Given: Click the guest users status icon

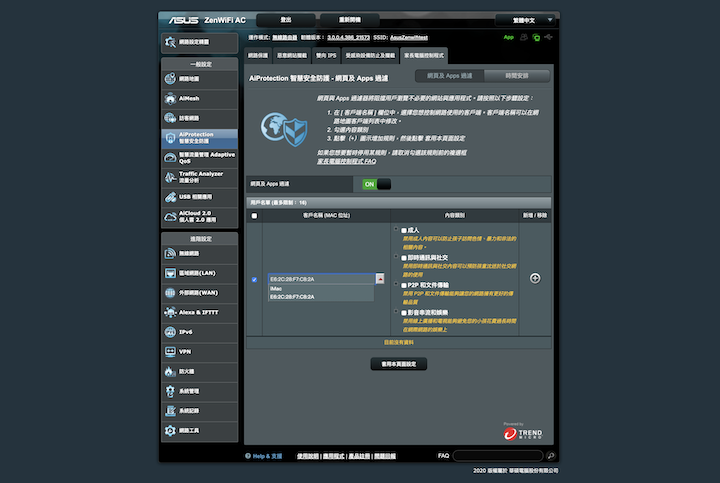Looking at the screenshot, I should point(523,37).
